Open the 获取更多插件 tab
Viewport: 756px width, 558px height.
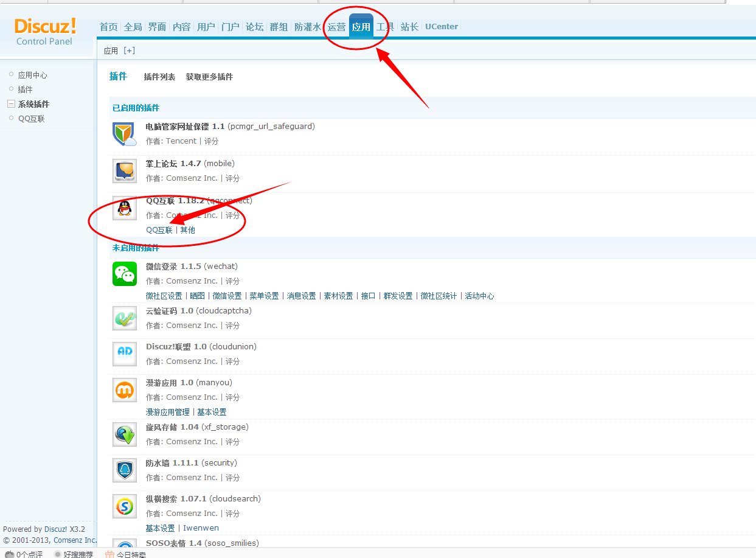(209, 77)
